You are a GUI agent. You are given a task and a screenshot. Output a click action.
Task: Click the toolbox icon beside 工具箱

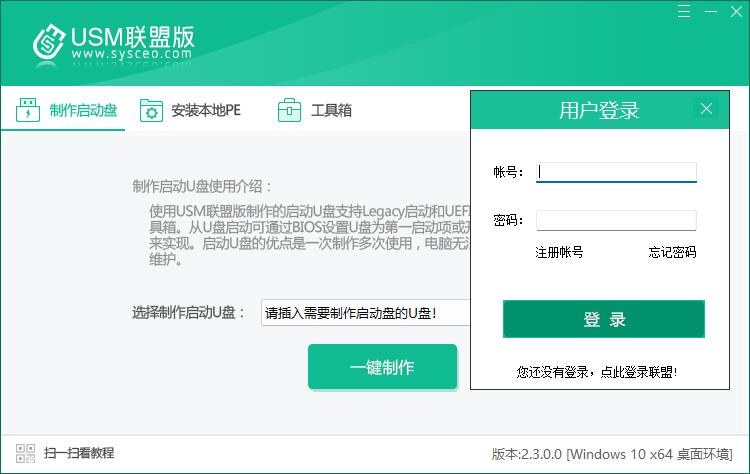[289, 110]
